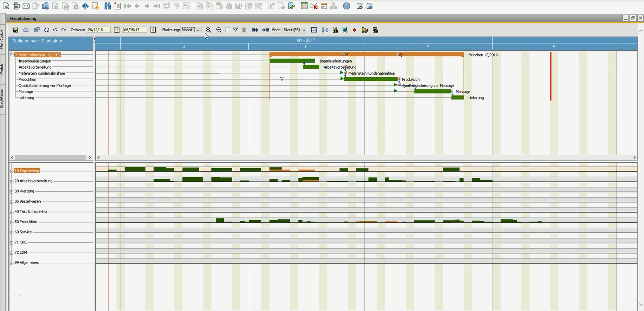Click the Montage Gantt bar

click(x=433, y=91)
